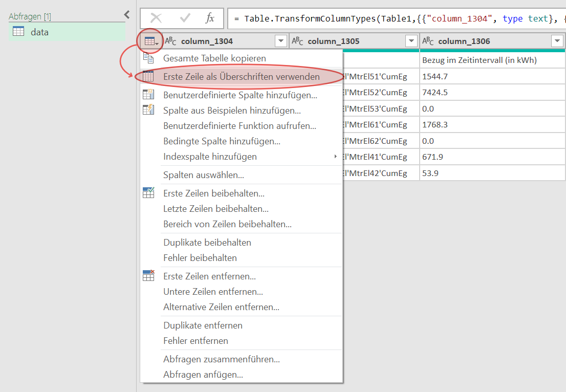Select cell with value 671.9

[492, 157]
